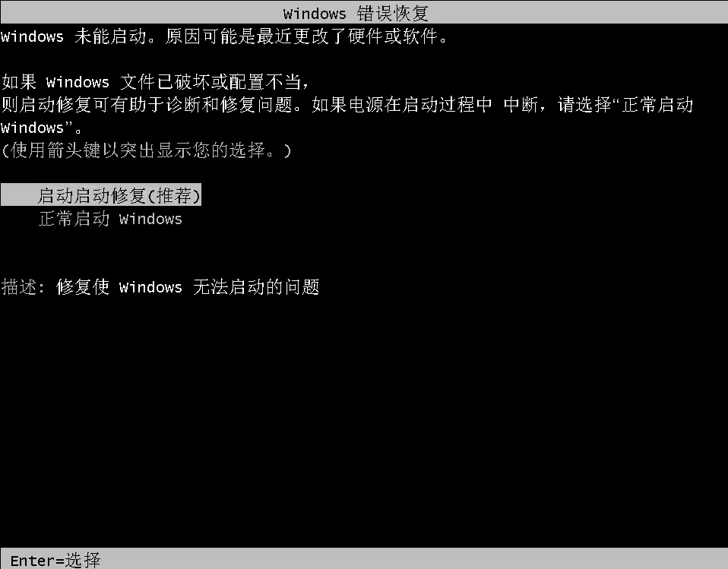Select 启动启动修复(推荐) option
This screenshot has width=728, height=569.
coord(101,195)
